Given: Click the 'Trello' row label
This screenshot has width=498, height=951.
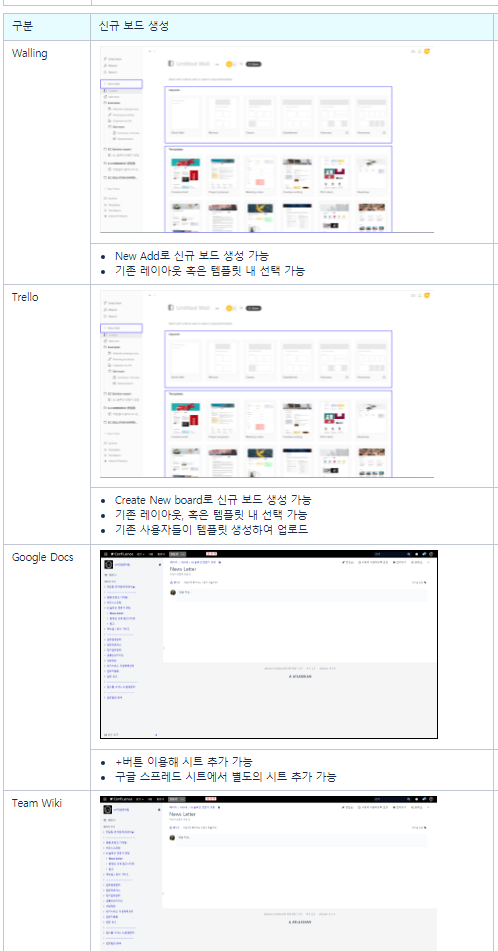Looking at the screenshot, I should coord(25,297).
